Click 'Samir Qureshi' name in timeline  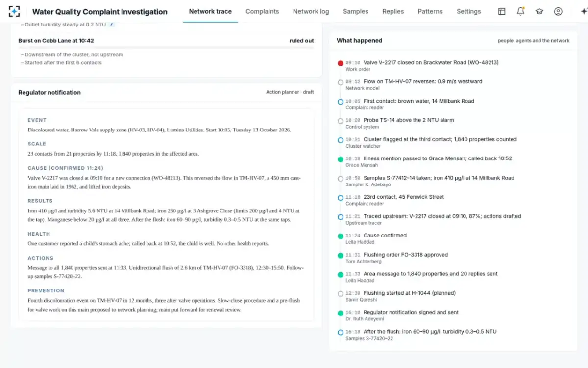tap(361, 300)
